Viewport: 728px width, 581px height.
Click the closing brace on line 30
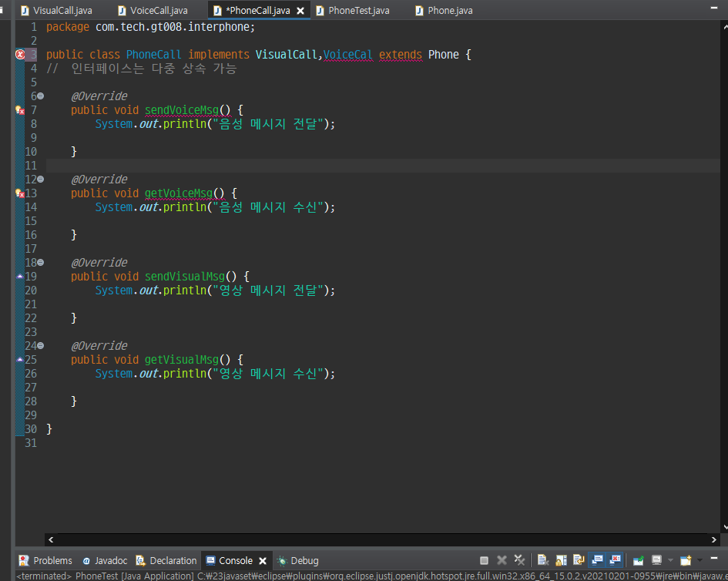tap(49, 428)
